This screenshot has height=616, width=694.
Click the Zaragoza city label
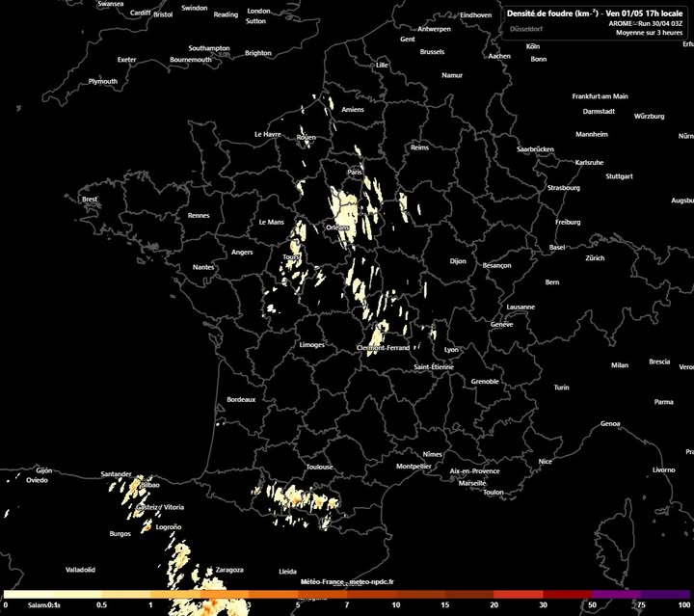[229, 570]
